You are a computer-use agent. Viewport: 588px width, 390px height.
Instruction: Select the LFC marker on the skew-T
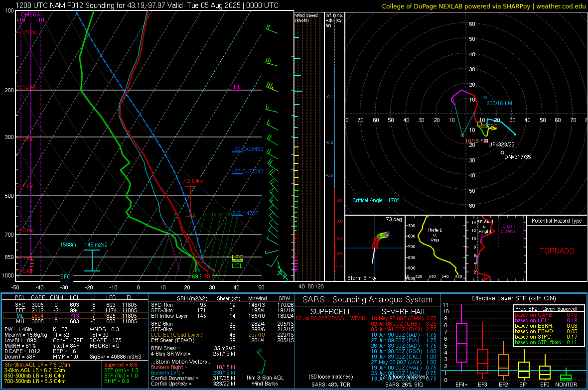click(x=237, y=257)
